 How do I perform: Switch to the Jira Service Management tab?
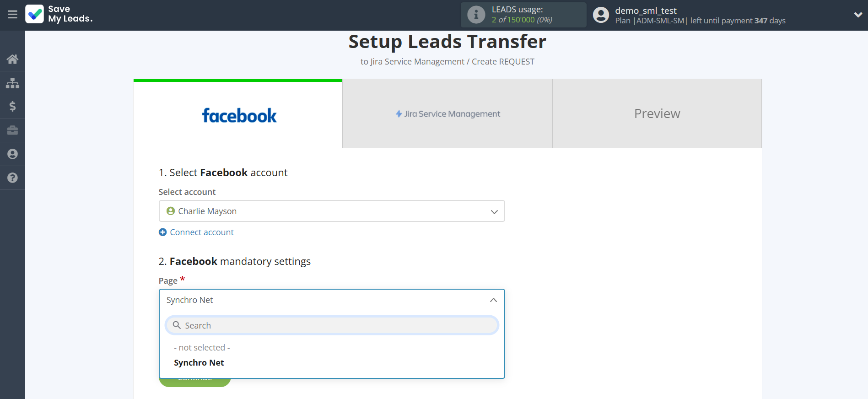point(447,114)
